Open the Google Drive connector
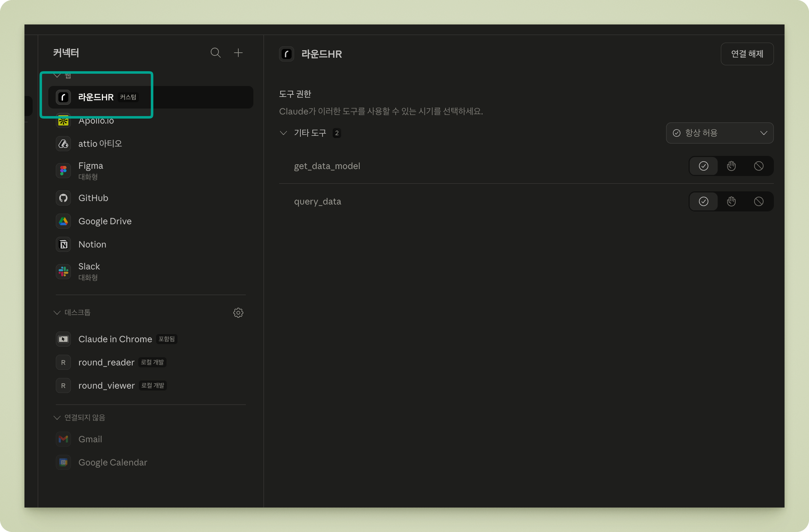Image resolution: width=809 pixels, height=532 pixels. pos(105,221)
